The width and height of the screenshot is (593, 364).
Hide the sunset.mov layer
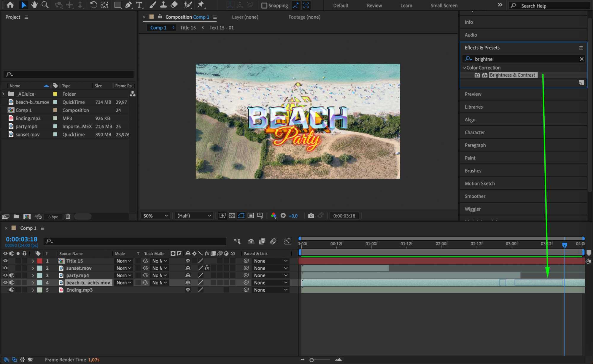(x=5, y=268)
